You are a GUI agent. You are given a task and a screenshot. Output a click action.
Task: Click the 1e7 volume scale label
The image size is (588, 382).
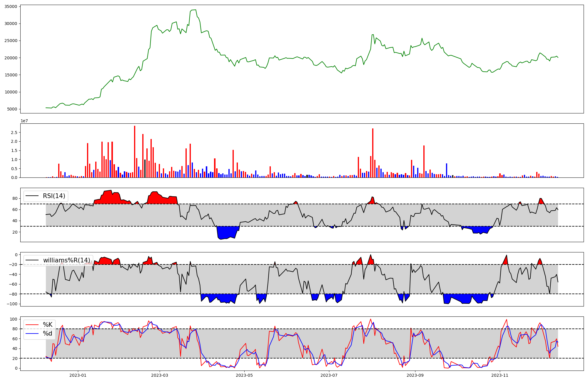pos(24,121)
